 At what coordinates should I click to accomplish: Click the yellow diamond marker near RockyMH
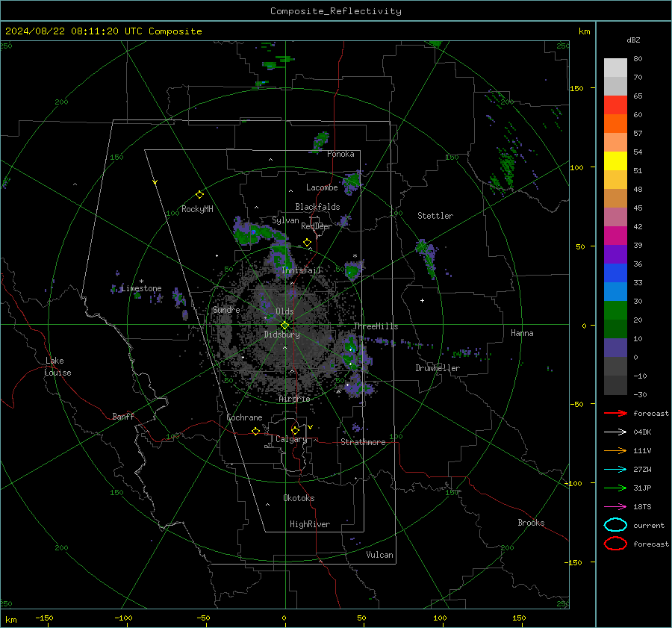coord(199,195)
